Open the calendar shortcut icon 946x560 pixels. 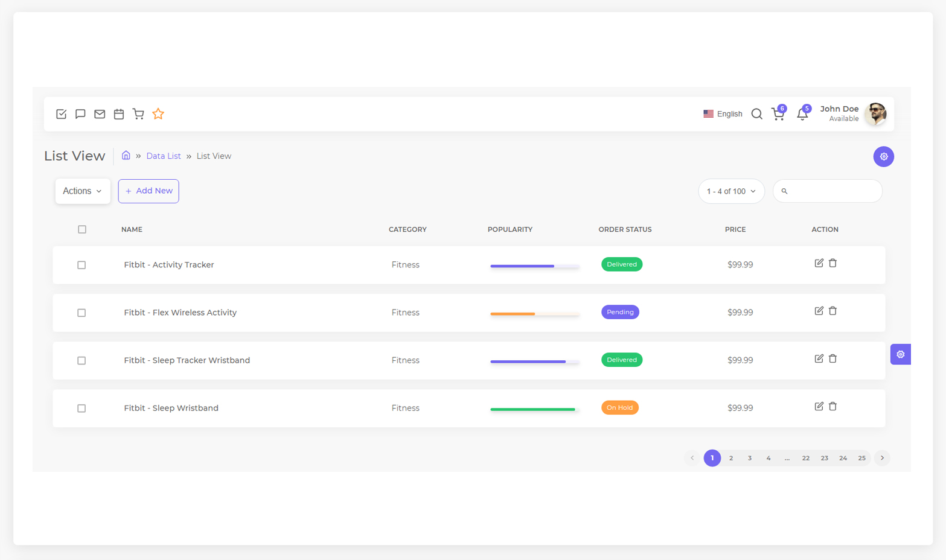click(119, 114)
